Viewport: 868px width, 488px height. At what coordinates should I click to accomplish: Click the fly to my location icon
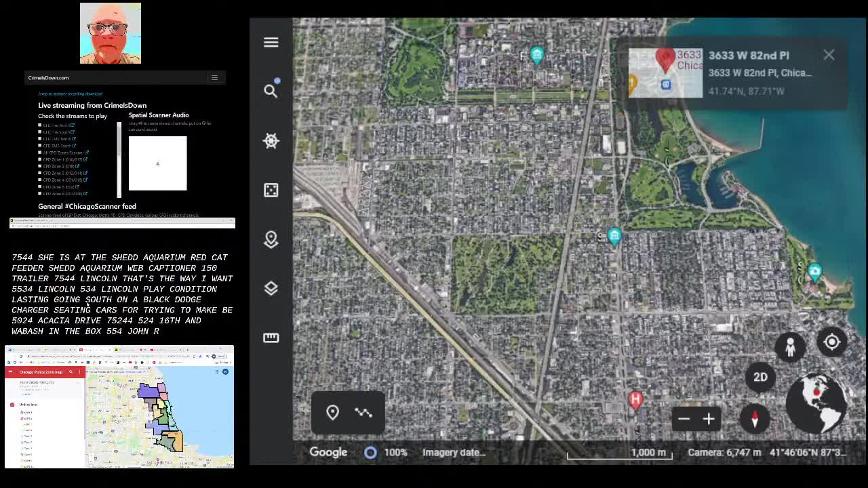pos(832,342)
